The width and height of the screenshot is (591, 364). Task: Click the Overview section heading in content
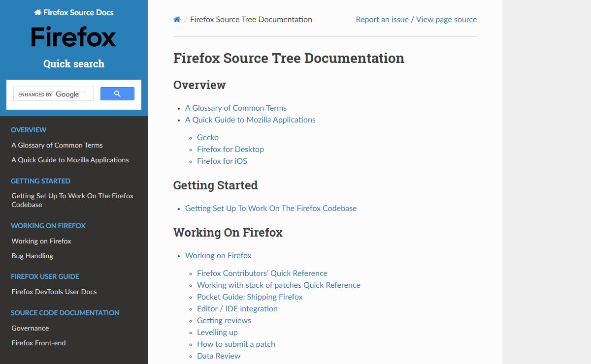pyautogui.click(x=199, y=85)
